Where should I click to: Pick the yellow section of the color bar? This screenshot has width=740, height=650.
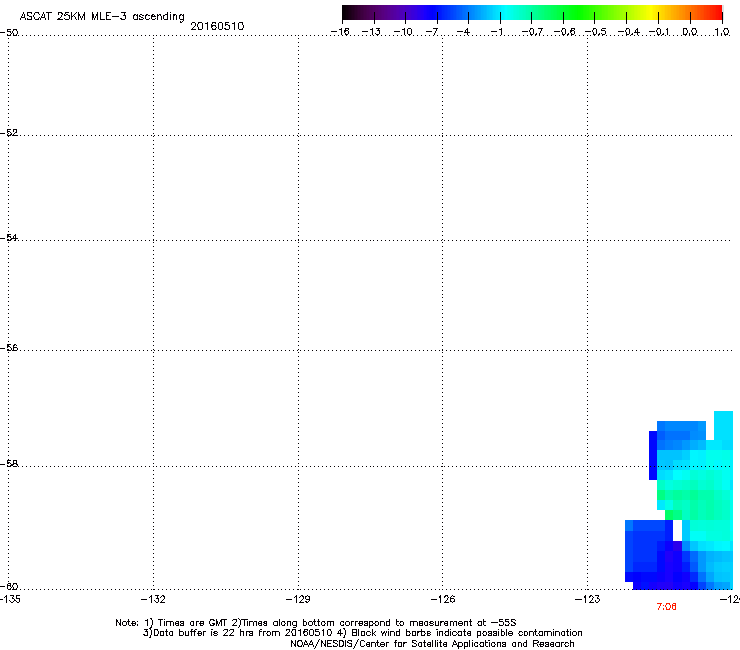(x=650, y=13)
